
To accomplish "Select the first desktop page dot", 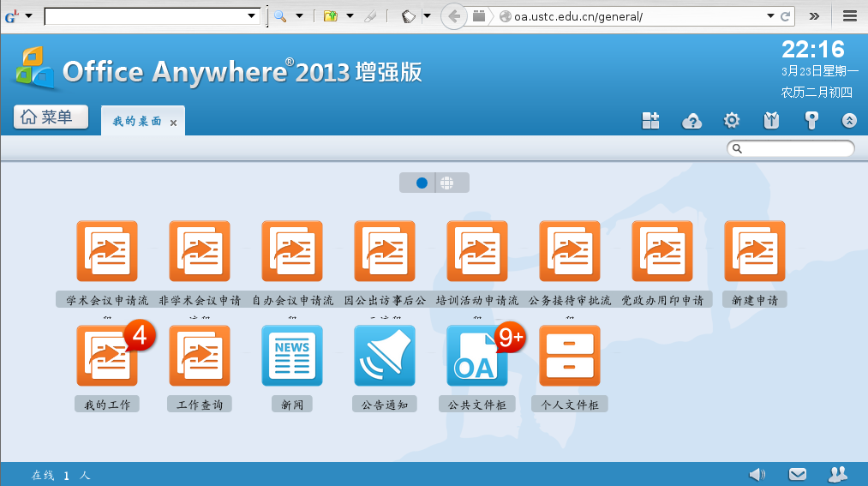I will click(x=422, y=183).
